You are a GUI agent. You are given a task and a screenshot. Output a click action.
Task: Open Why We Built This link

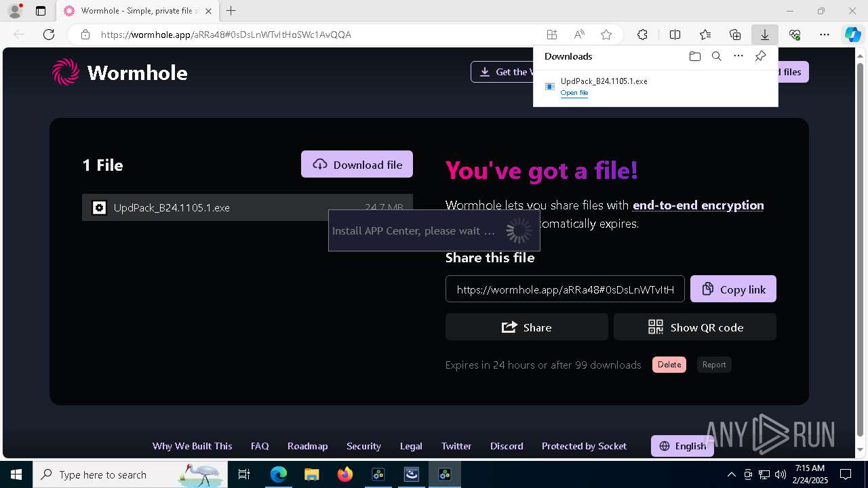tap(192, 446)
